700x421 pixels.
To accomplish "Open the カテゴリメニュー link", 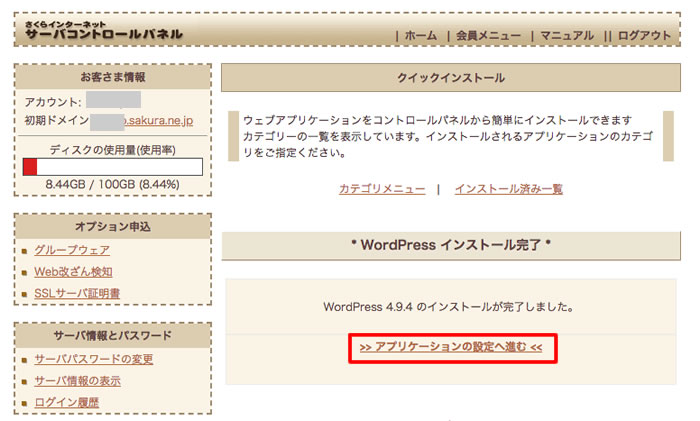I will click(382, 189).
